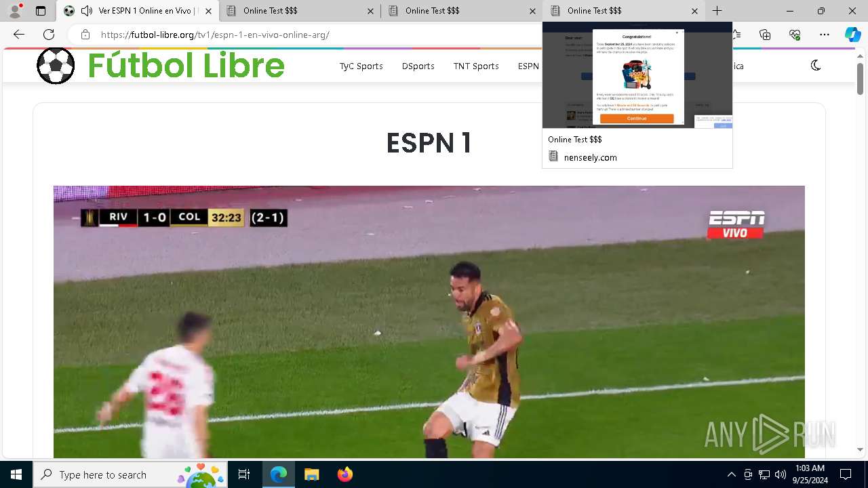Go to Fútbol Libre home title
The width and height of the screenshot is (868, 488).
click(186, 65)
